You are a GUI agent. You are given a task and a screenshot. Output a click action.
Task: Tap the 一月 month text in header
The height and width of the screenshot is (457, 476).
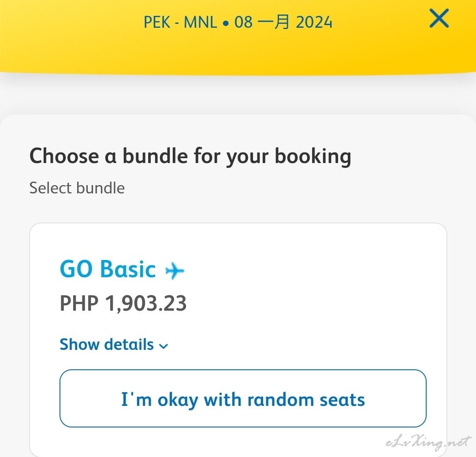pos(274,22)
